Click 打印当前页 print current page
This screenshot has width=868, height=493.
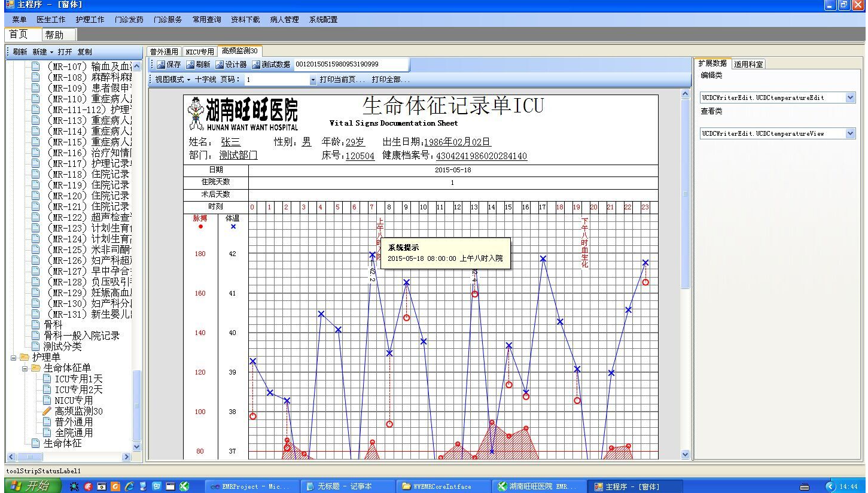tap(342, 80)
